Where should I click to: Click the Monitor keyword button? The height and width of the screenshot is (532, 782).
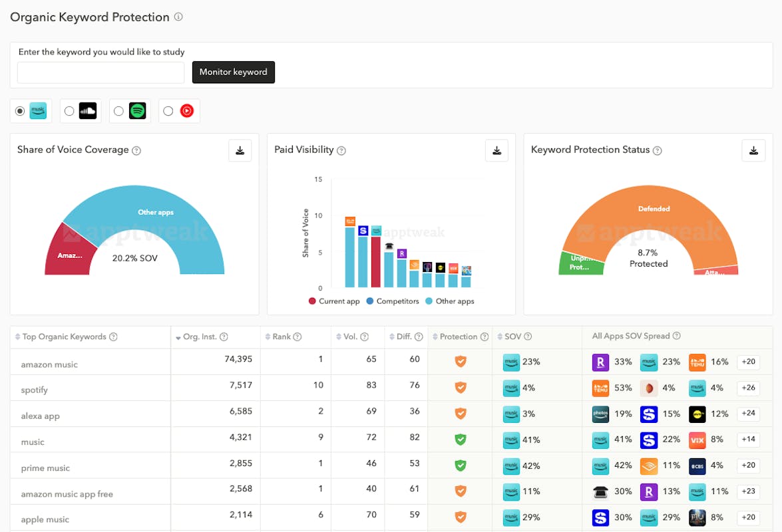pos(233,72)
